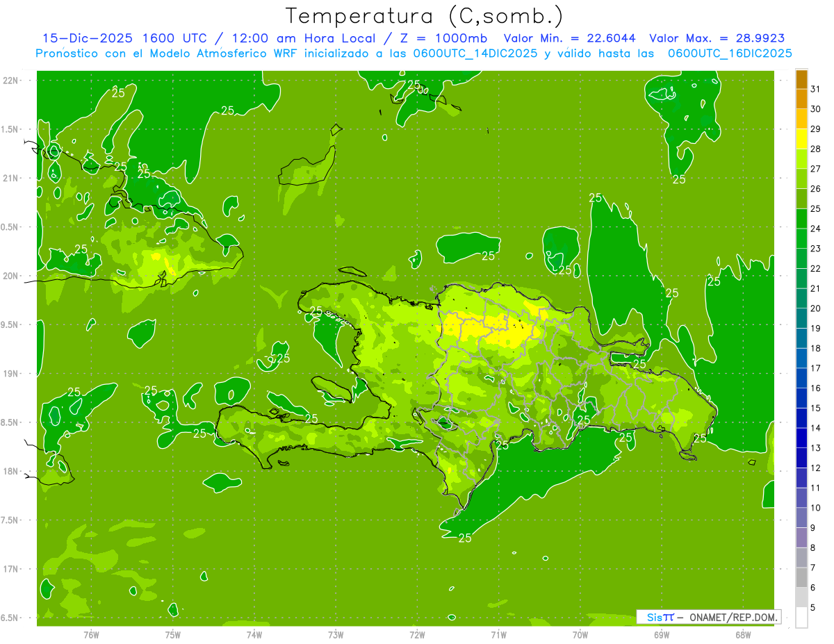Pick the legend swatch between 19 and 20
The width and height of the screenshot is (834, 644).
[801, 318]
